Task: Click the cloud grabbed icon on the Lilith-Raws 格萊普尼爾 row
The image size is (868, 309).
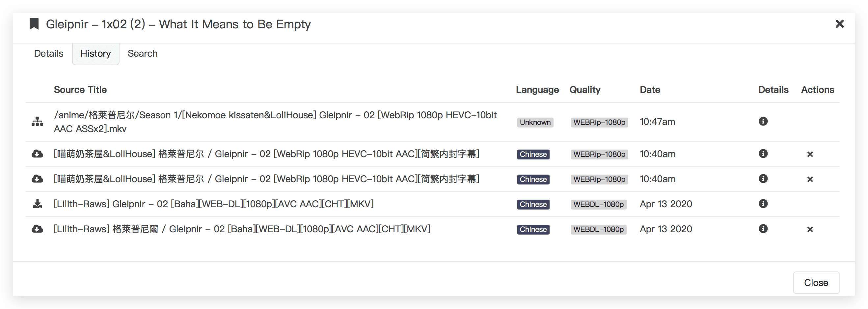Action: coord(38,229)
